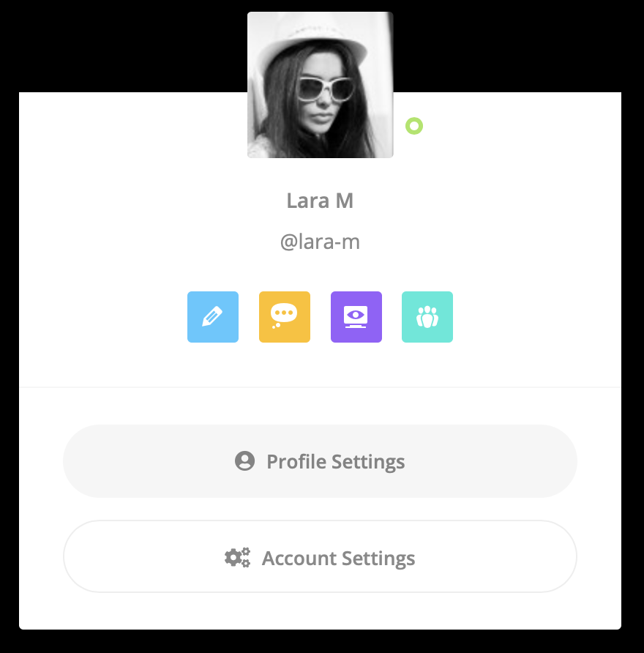Screen dimensions: 644x653
Task: Click the sunglasses in the avatar photo
Action: (324, 89)
